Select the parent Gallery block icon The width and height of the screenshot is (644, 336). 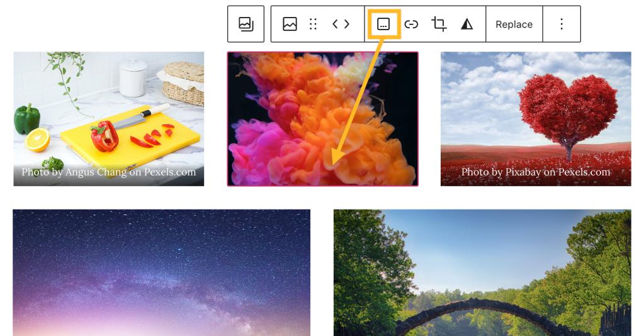click(246, 25)
